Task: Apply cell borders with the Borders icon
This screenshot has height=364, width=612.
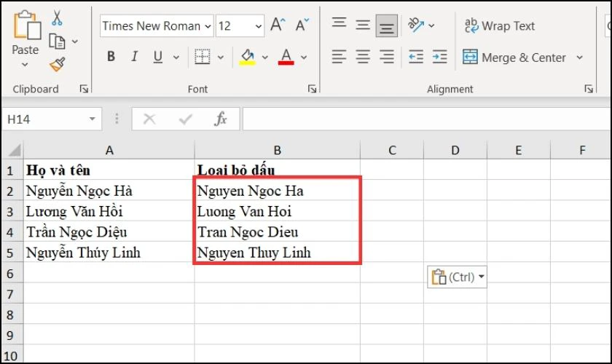Action: [203, 57]
